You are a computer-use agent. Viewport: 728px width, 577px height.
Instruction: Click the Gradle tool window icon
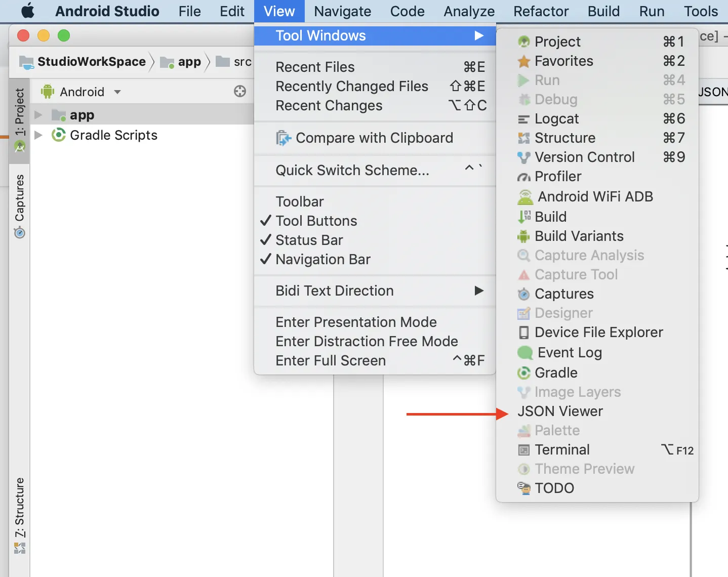[x=523, y=373]
